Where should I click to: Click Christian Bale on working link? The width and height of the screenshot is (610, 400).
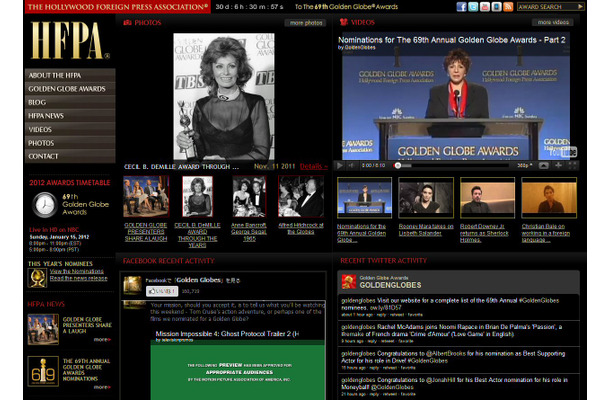point(546,233)
